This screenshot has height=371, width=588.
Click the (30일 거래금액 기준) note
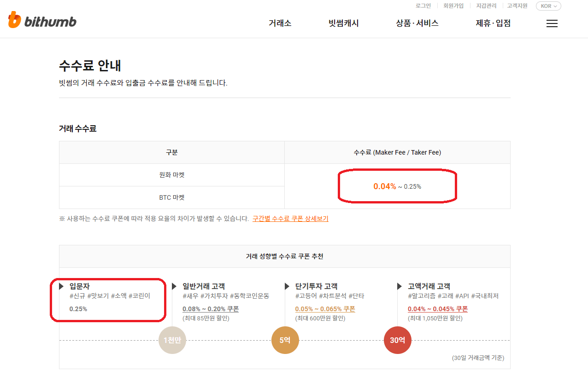(478, 358)
